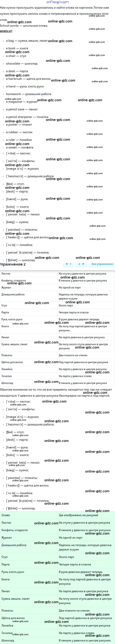115x644 pixels.
Task: Select list item "chocolate — шоколад"
Action: point(22,63)
